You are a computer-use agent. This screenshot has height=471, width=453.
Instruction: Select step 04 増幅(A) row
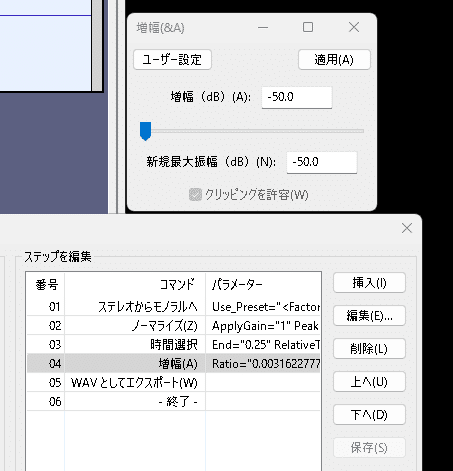(x=173, y=363)
